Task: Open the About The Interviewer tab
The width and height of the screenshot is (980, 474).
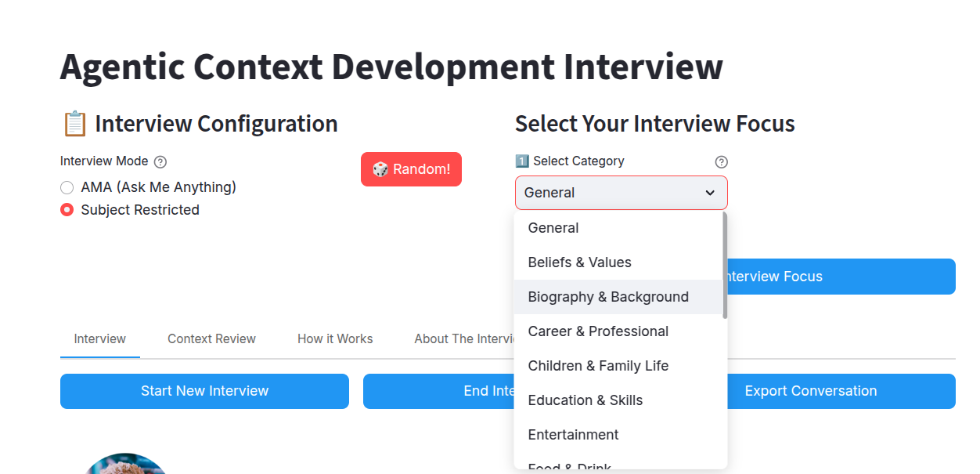Action: pyautogui.click(x=464, y=339)
